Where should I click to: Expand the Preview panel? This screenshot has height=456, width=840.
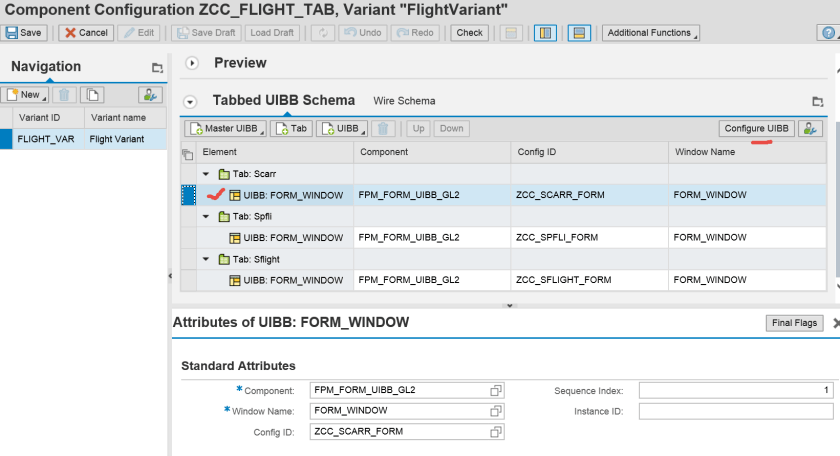(x=192, y=63)
